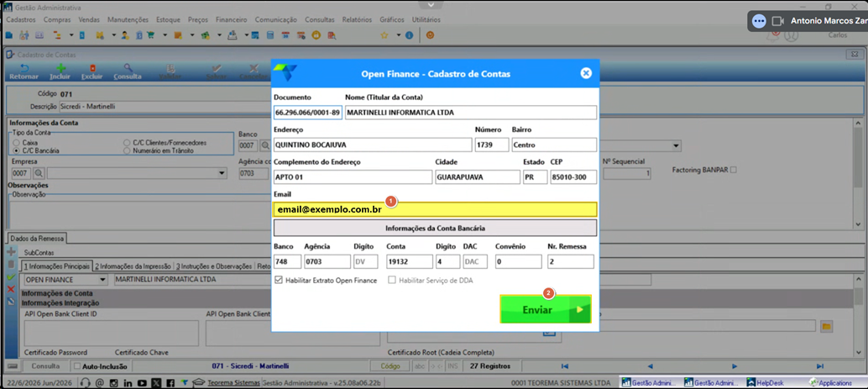This screenshot has width=868, height=389.
Task: Click the search icon next to Empresa 0007
Action: (x=39, y=173)
